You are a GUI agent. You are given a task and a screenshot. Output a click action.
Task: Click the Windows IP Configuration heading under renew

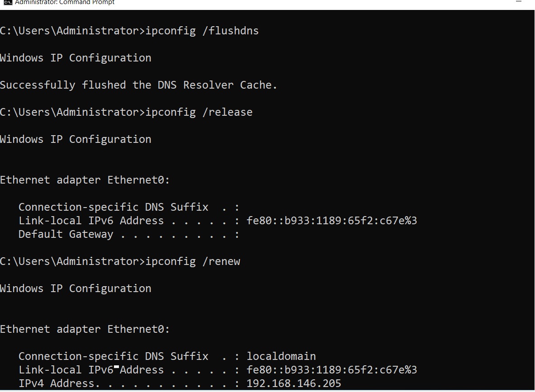point(76,288)
